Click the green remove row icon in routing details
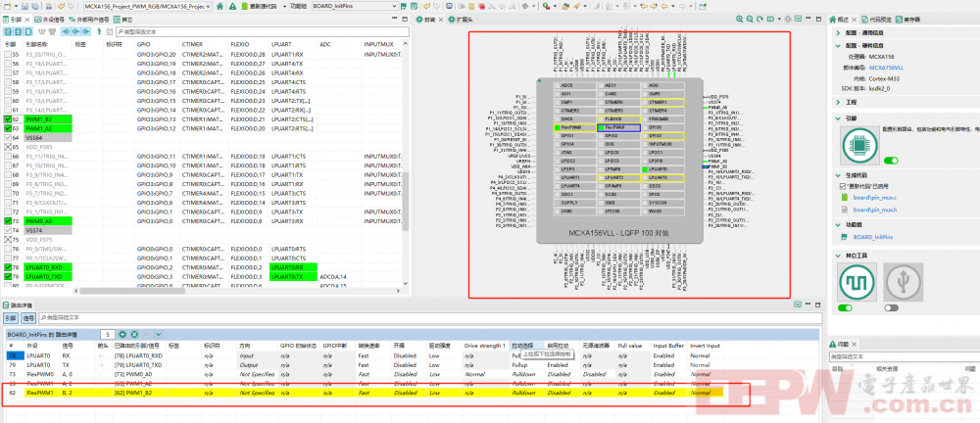 pos(134,334)
